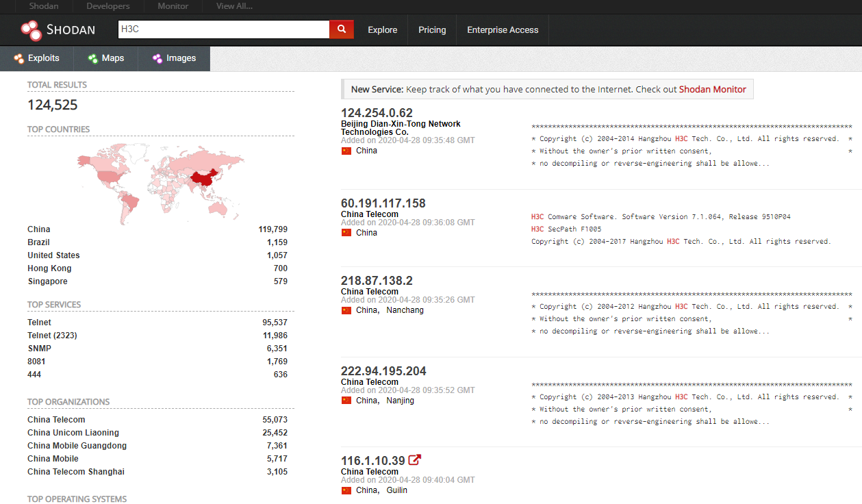Click the H3C search input field

pos(224,29)
